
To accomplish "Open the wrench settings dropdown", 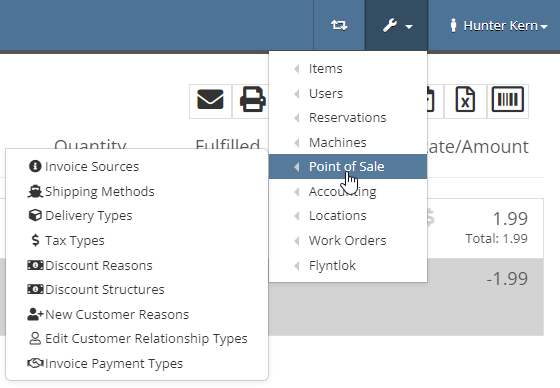I will point(396,25).
